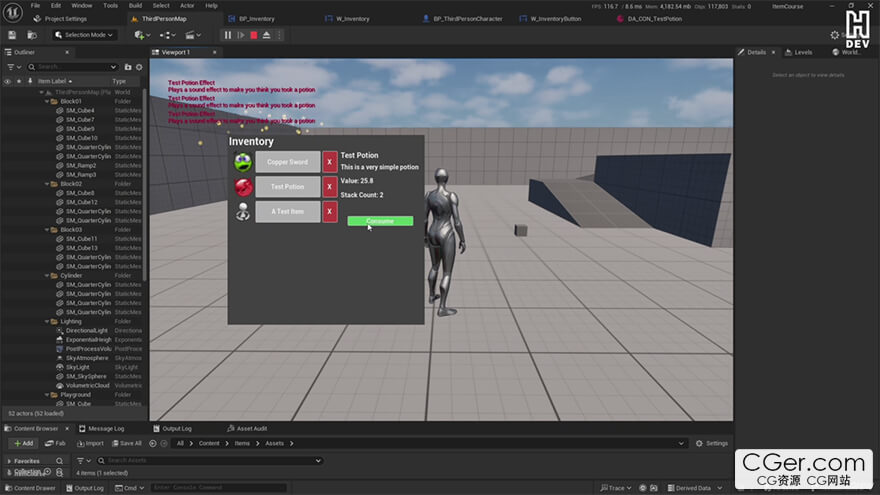Click the Eject from player icon
The width and height of the screenshot is (880, 495).
267,35
